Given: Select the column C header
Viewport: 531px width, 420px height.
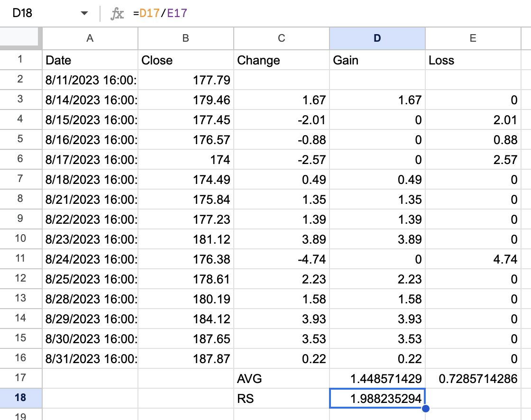Looking at the screenshot, I should click(282, 38).
